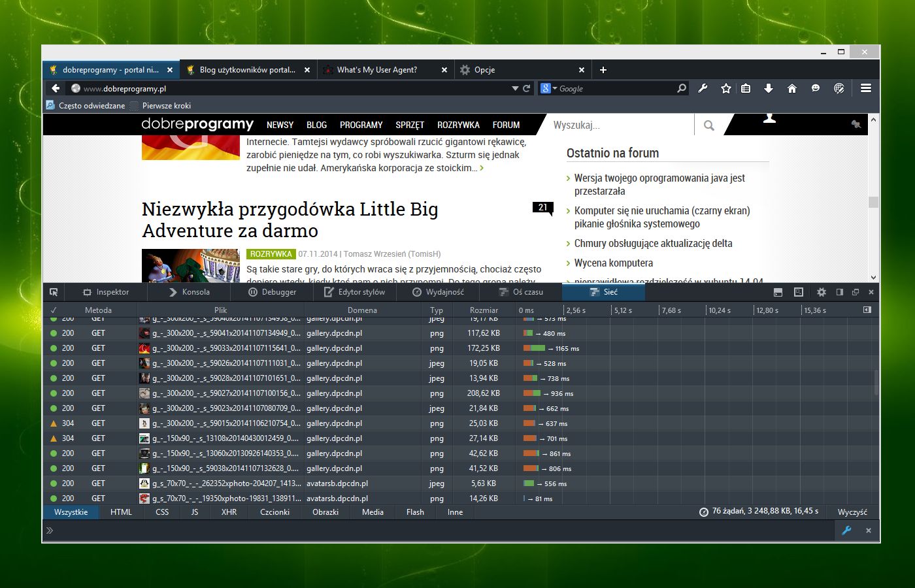Sort requests by Plik column
Screen dimensions: 915x588
(221, 310)
